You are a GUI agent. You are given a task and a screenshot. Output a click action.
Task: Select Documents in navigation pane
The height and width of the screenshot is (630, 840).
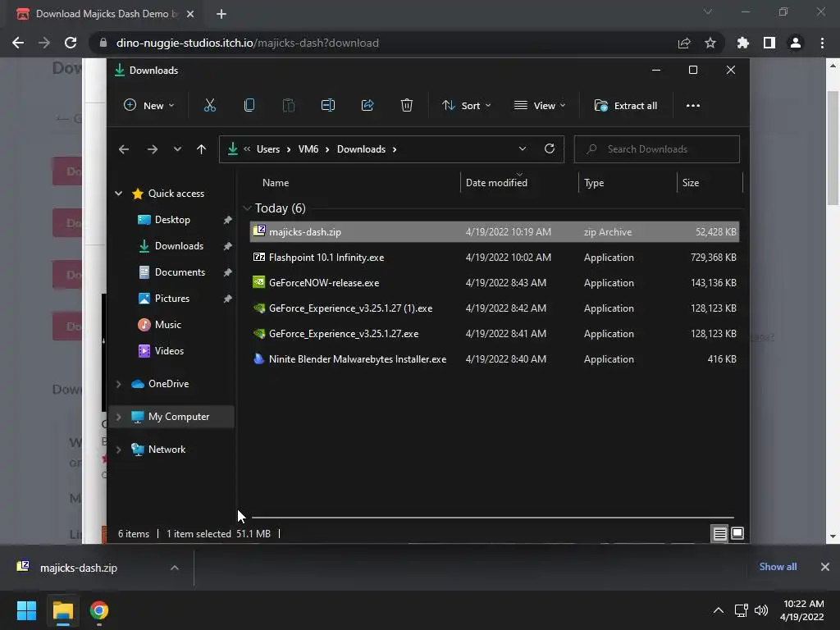[180, 272]
